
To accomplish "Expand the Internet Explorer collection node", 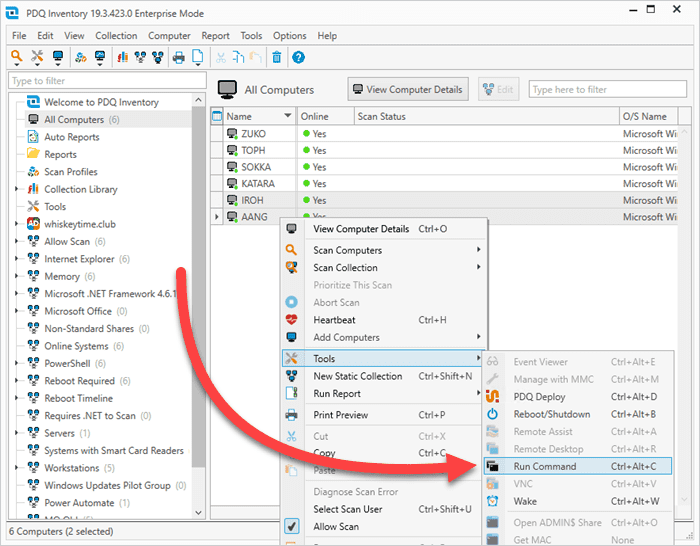I will [x=16, y=258].
